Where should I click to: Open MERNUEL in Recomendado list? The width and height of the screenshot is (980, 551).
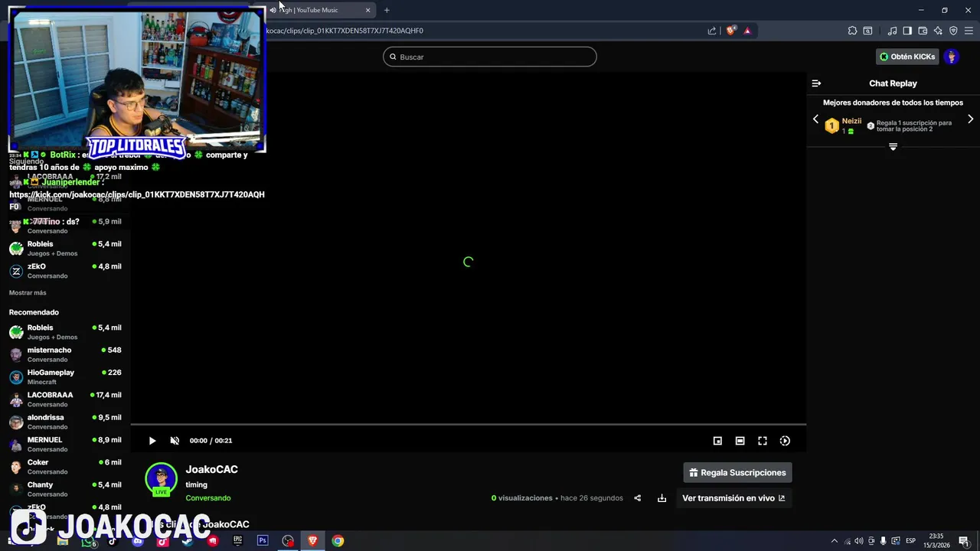tap(65, 445)
